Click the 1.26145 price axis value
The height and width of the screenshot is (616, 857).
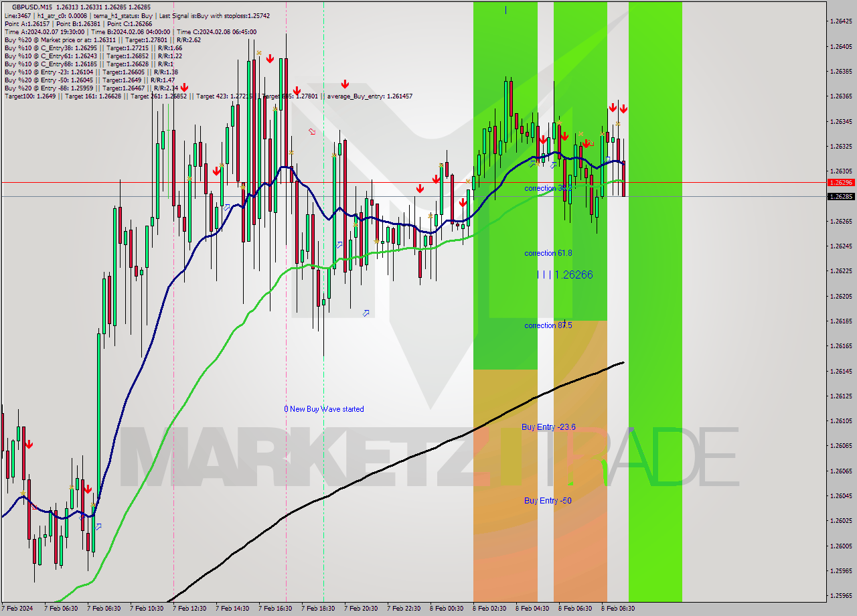tap(841, 371)
